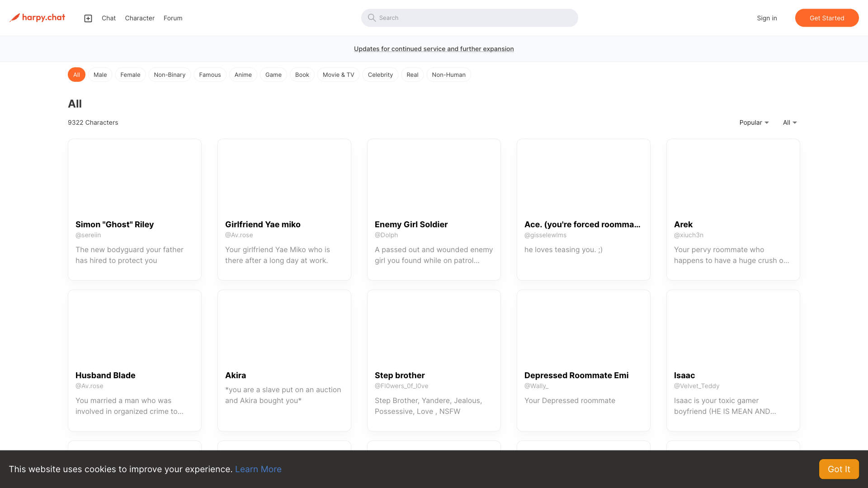Select the Famous category filter
This screenshot has height=488, width=868.
(x=210, y=75)
